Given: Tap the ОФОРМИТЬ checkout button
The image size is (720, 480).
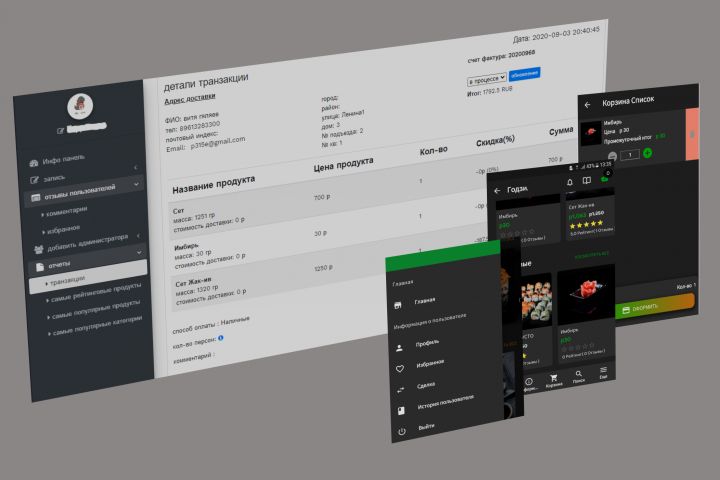Looking at the screenshot, I should tap(654, 306).
